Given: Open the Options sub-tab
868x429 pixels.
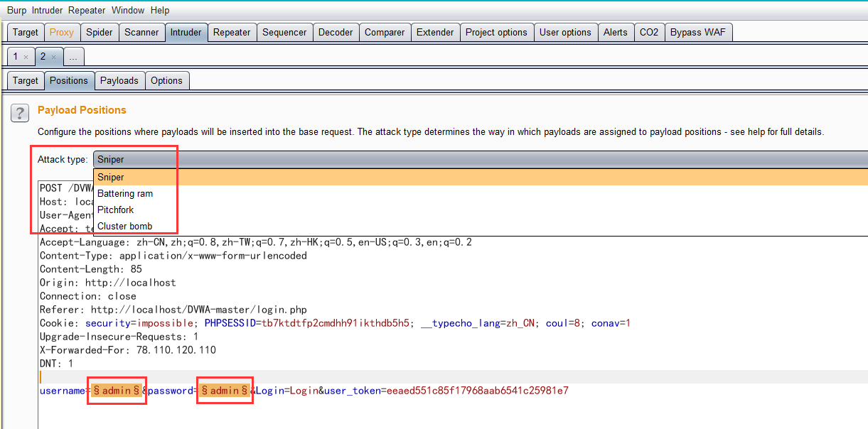Looking at the screenshot, I should pos(167,80).
